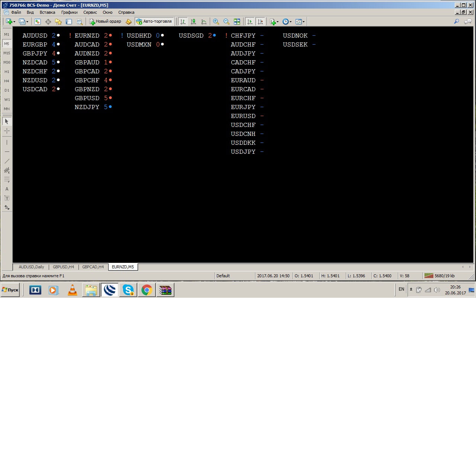Switch to M15 timeframe
The image size is (476, 463).
coord(7,53)
